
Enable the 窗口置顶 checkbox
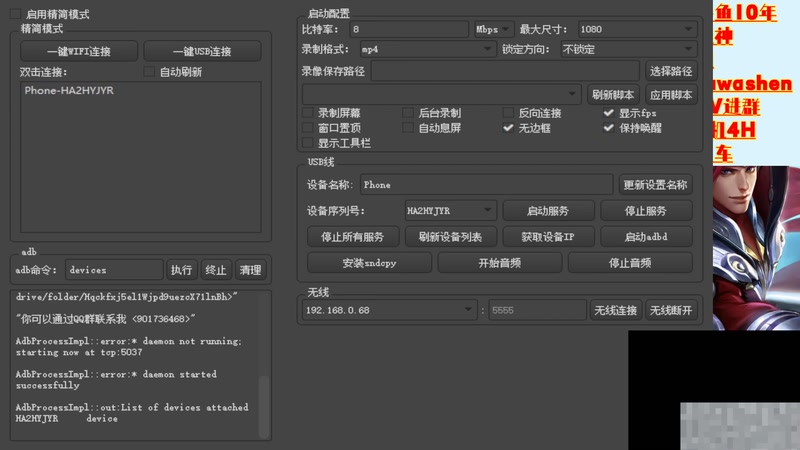(308, 128)
